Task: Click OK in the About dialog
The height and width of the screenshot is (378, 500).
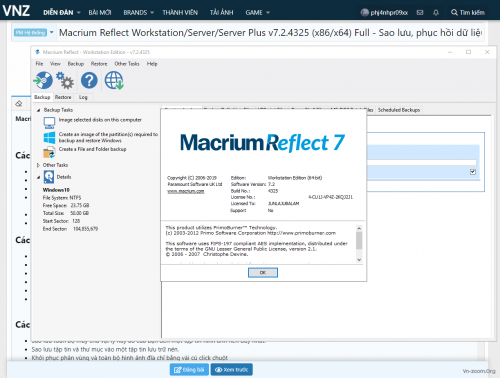Action: (x=263, y=273)
